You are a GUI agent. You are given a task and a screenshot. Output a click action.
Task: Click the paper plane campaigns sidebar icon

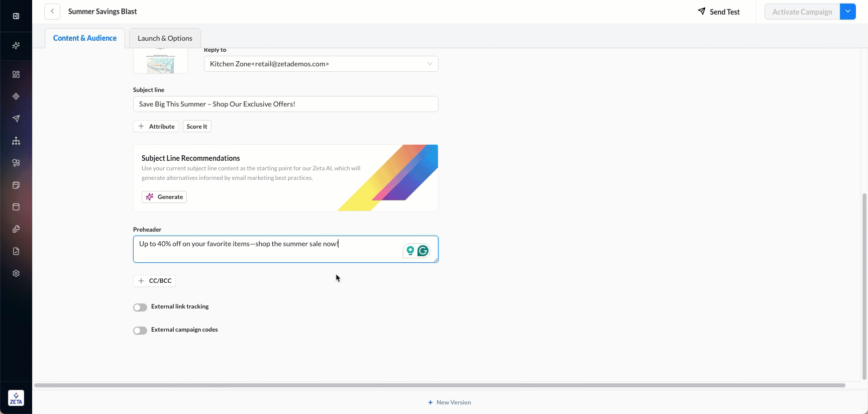[x=16, y=119]
